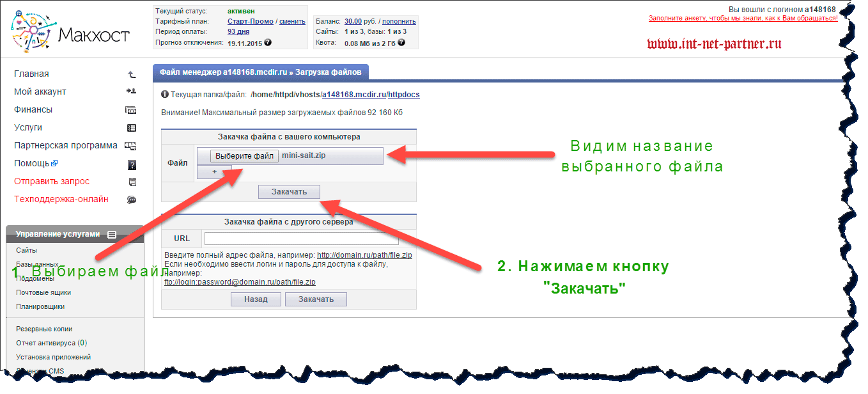
Task: Open the Выберите файл file chooser
Action: pos(244,156)
